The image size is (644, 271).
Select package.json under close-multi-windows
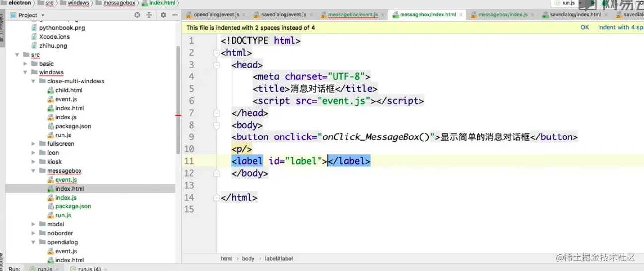point(73,126)
